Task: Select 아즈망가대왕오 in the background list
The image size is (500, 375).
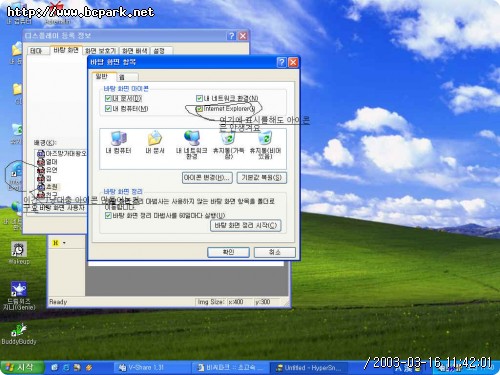Action: 62,153
